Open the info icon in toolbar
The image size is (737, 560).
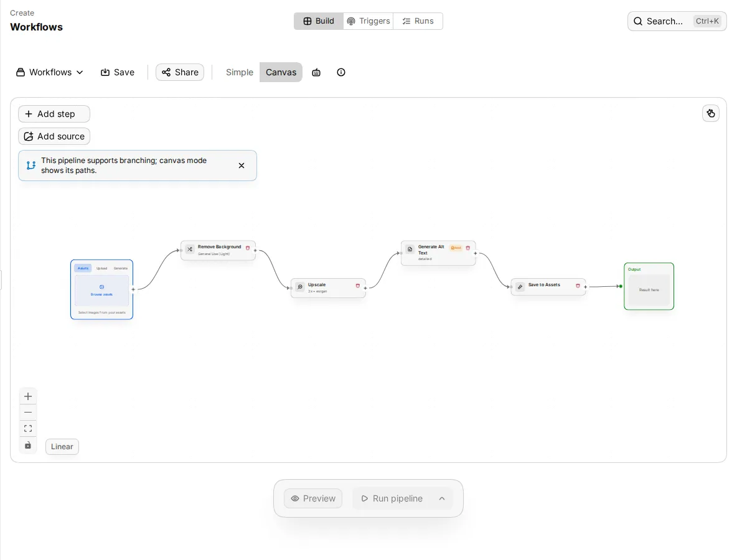pos(341,72)
